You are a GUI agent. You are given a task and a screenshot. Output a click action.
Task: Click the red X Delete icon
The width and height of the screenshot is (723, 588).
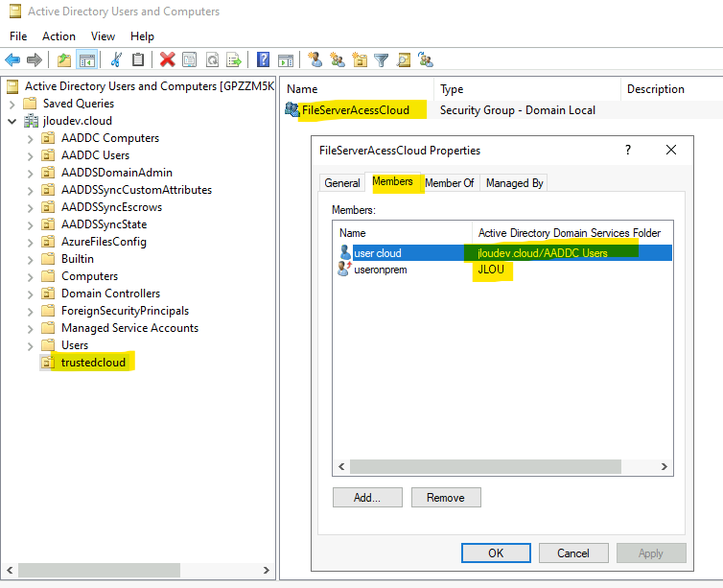coord(168,59)
